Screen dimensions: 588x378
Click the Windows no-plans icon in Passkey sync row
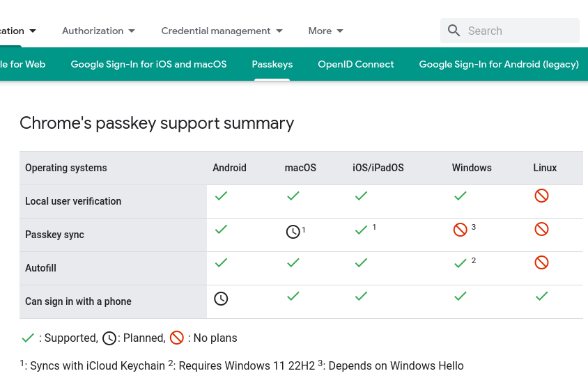tap(460, 230)
